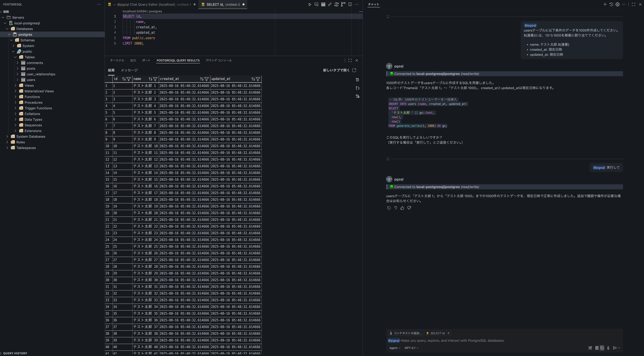Screen dimensions: 644x356
Task: Enable full screen mode for the results panel
Action: pos(350,60)
